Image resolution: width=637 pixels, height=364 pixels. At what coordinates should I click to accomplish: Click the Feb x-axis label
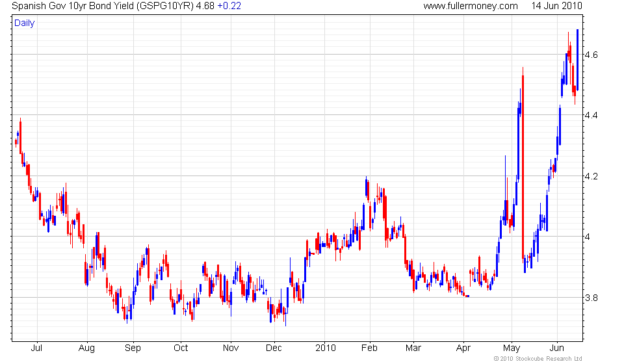(x=370, y=348)
